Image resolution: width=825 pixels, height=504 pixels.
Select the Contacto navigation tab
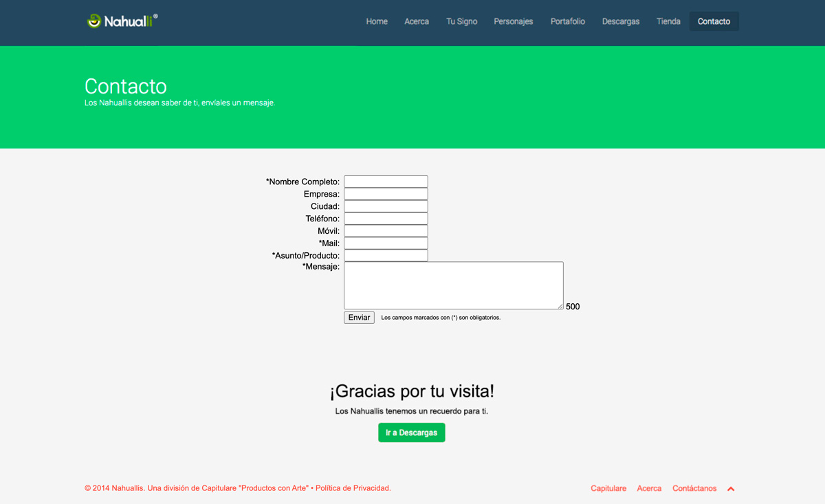coord(714,21)
